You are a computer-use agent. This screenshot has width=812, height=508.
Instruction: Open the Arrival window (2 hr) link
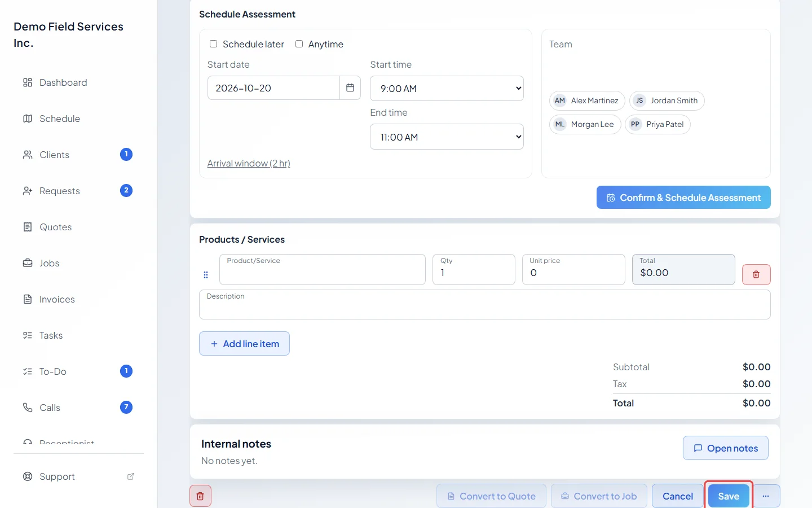[249, 163]
